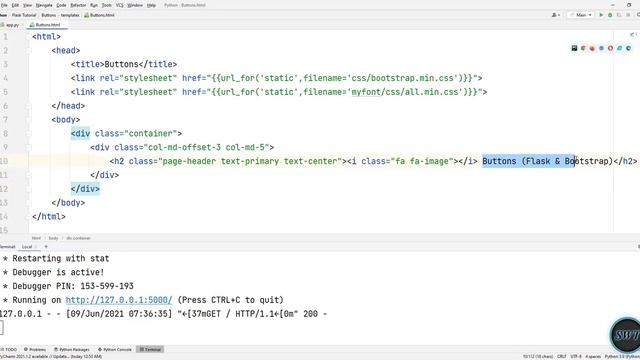
Task: Click the inspection widget icon at editor top-right
Action: pyautogui.click(x=633, y=35)
